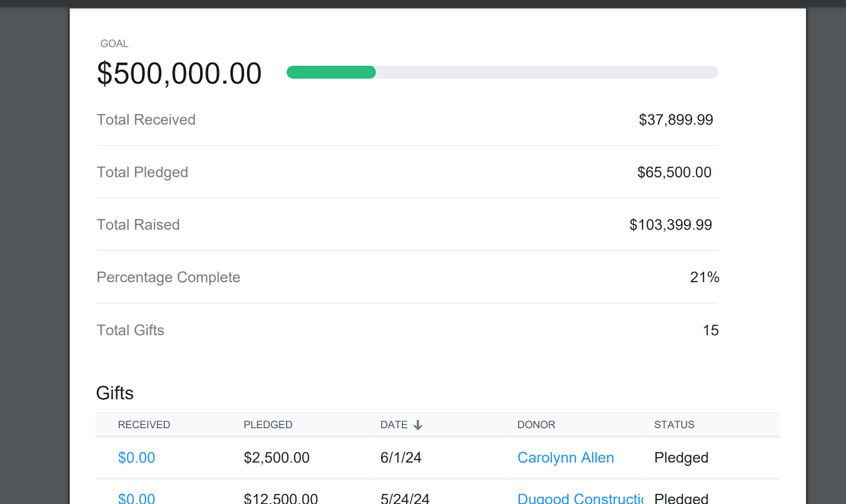Click the $2,500.00 pledged amount cell

[276, 458]
